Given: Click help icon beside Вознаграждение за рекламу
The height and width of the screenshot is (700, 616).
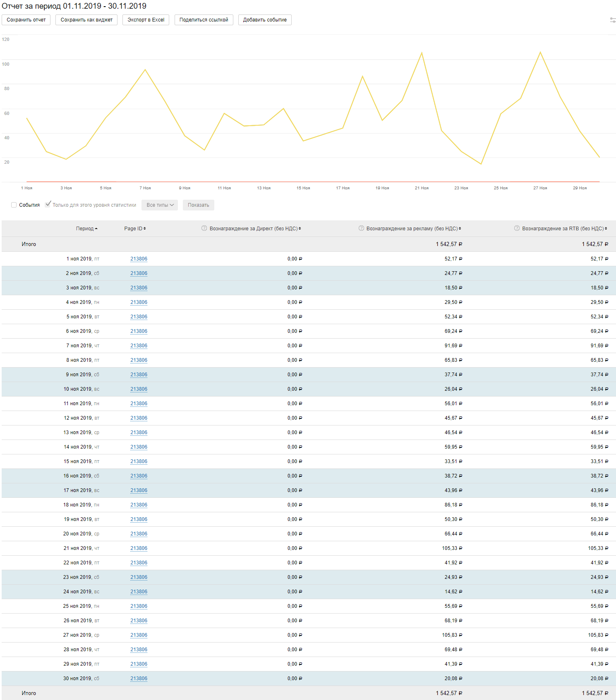Looking at the screenshot, I should pyautogui.click(x=361, y=228).
